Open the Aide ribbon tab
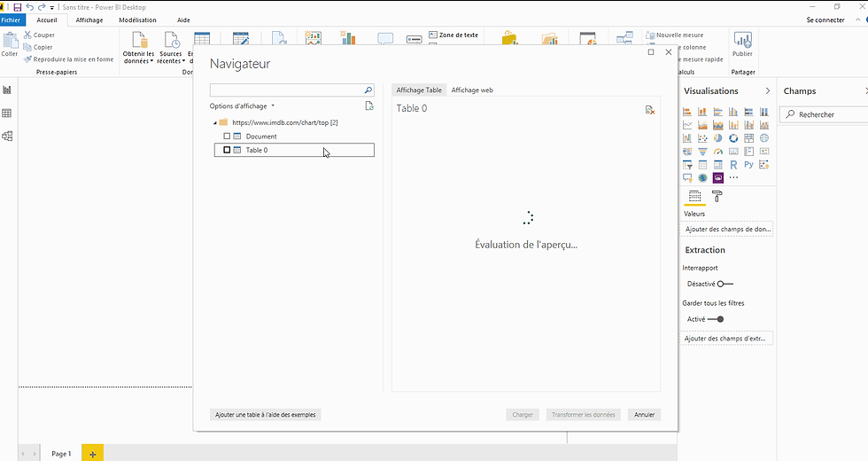 [183, 20]
